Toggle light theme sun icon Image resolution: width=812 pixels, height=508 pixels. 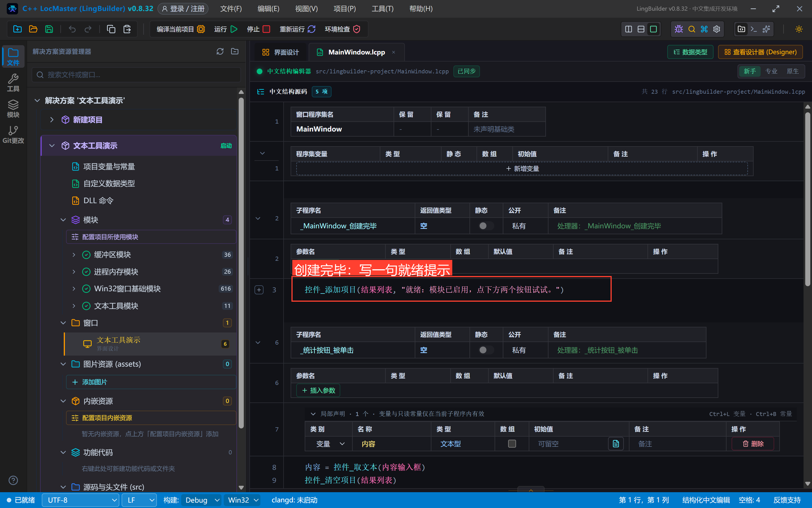point(799,29)
